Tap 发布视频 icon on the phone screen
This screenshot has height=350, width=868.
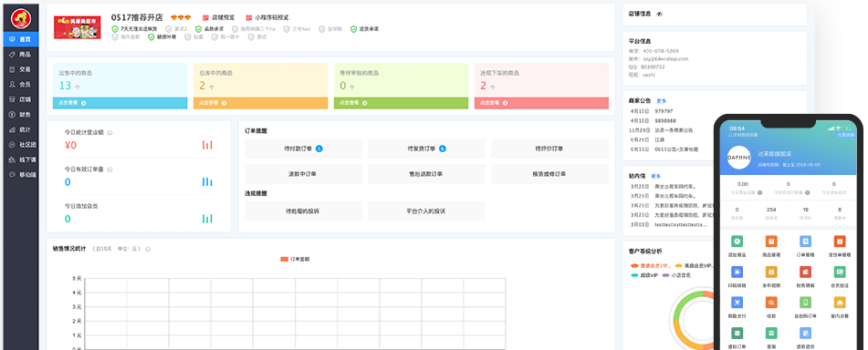click(771, 272)
